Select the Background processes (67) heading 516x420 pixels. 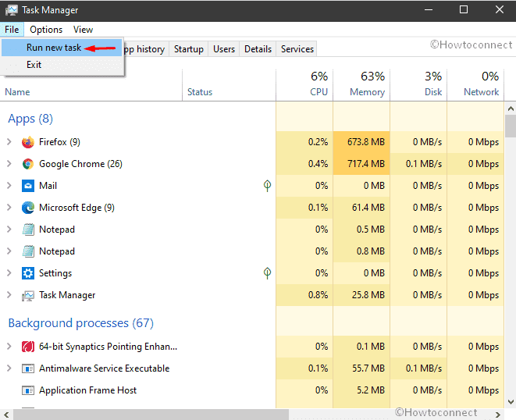tap(80, 323)
